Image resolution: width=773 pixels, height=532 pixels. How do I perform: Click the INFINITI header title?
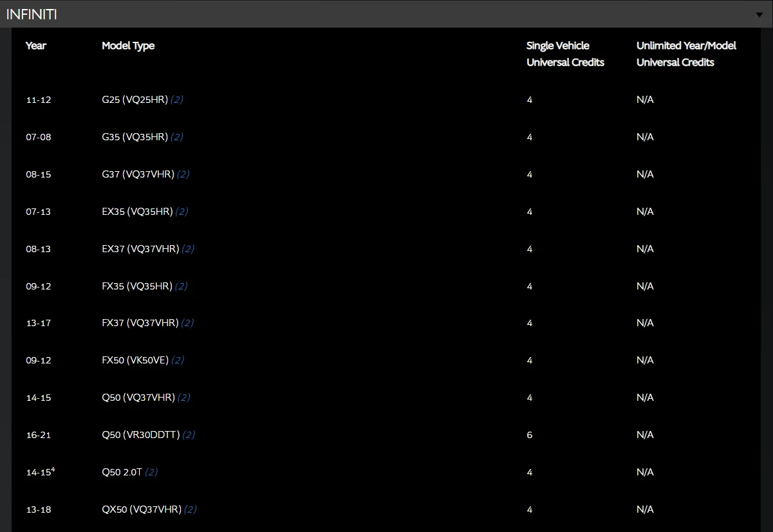pos(32,14)
